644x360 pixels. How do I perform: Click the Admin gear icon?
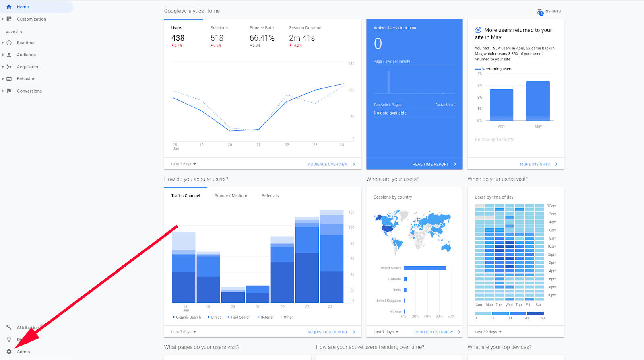click(9, 352)
